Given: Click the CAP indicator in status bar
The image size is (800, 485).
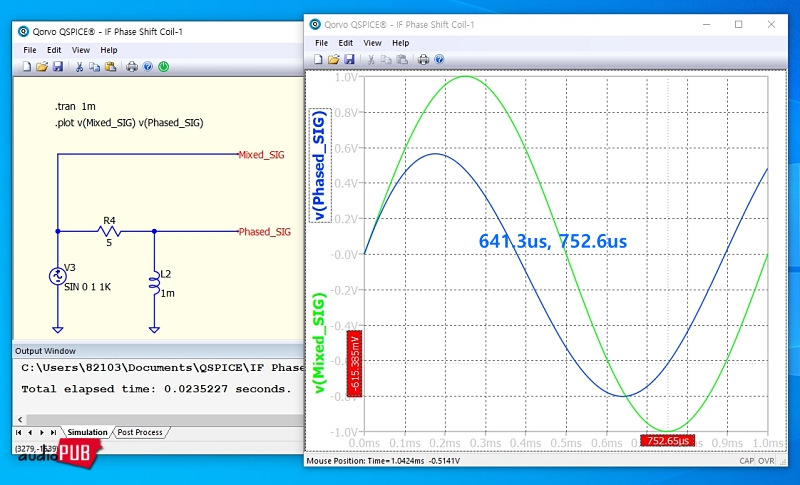Looking at the screenshot, I should coord(746,461).
